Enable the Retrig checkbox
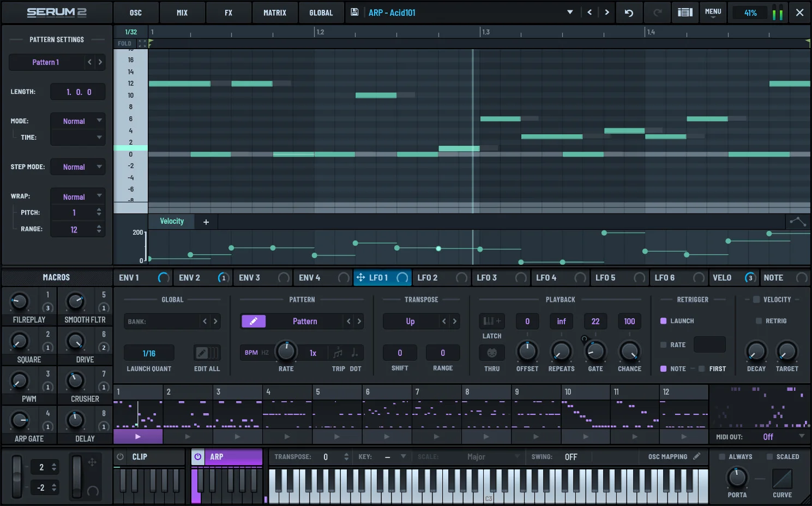Image resolution: width=812 pixels, height=506 pixels. 759,321
